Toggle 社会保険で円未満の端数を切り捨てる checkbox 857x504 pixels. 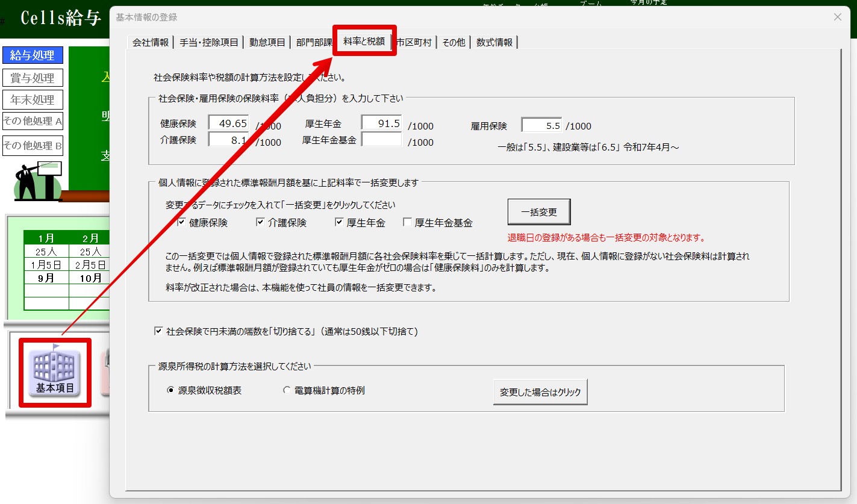click(158, 331)
